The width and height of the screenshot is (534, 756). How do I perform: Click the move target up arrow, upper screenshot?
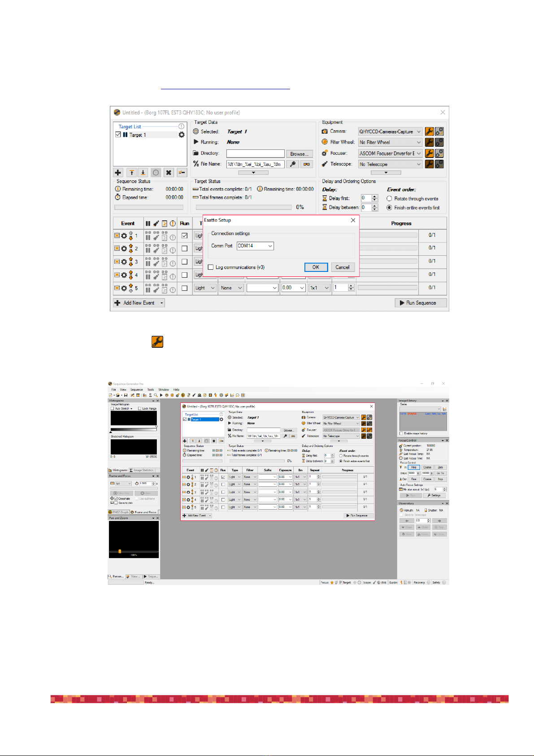tap(131, 172)
